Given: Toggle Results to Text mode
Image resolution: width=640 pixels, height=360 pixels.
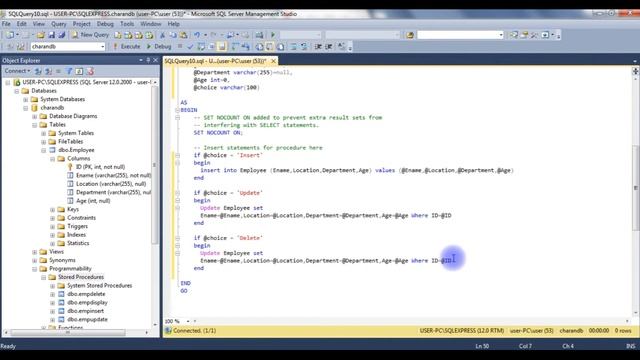Looking at the screenshot, I should tap(259, 47).
